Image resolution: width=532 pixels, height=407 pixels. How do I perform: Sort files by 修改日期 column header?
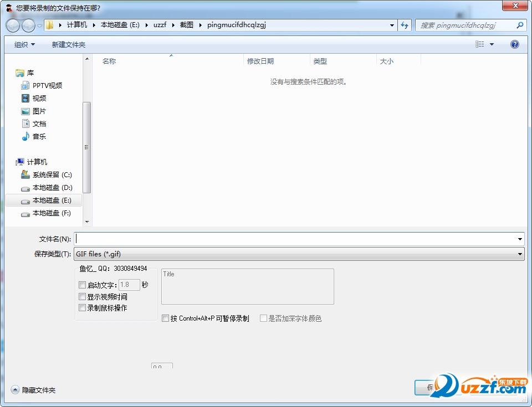(260, 61)
